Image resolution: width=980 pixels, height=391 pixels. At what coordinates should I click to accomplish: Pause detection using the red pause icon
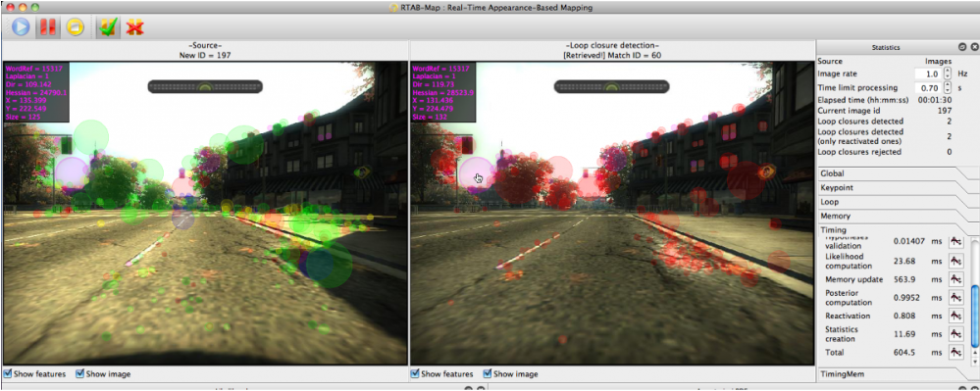click(x=47, y=27)
